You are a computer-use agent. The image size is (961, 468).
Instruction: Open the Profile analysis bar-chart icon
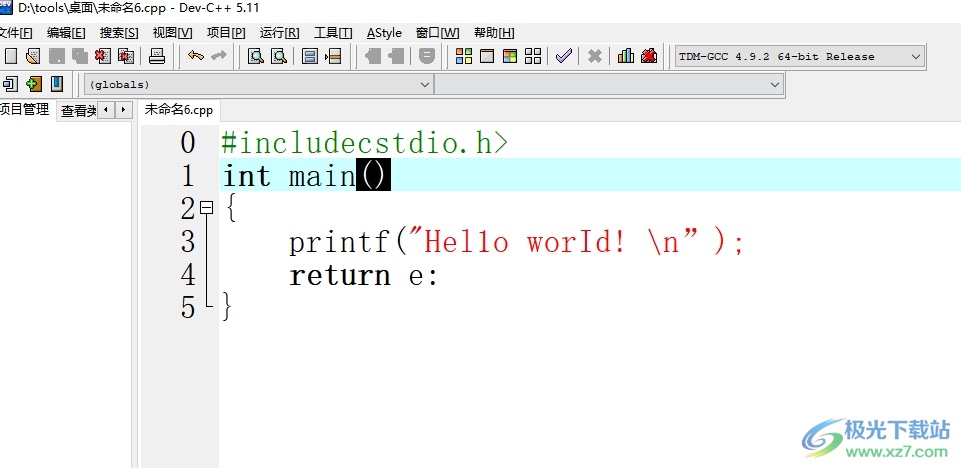tap(626, 56)
